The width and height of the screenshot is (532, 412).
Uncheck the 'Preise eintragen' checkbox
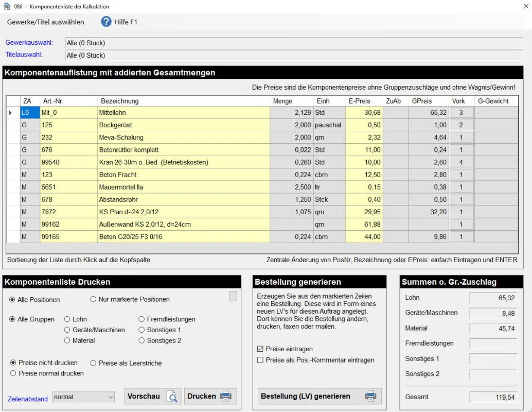[260, 349]
